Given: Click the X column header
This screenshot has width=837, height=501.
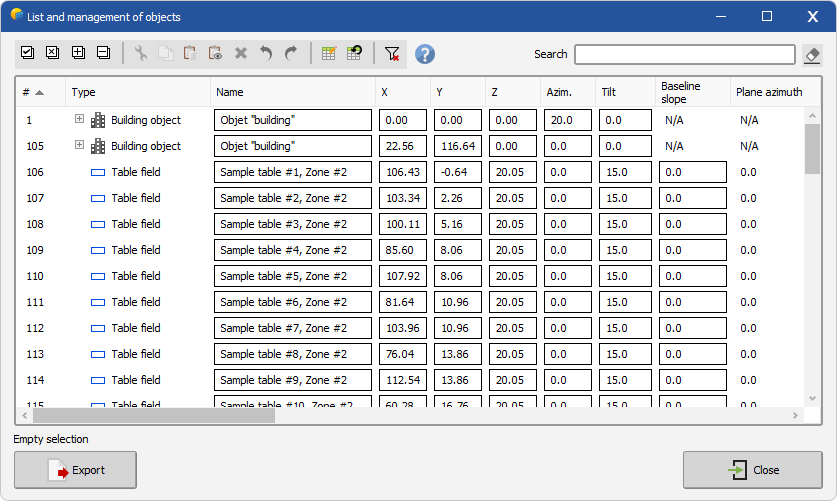Looking at the screenshot, I should 403,92.
